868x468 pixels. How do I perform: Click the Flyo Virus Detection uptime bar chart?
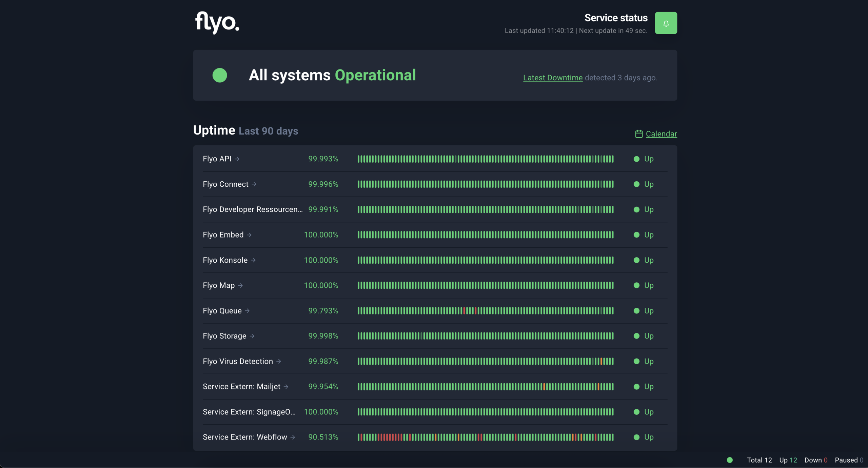click(486, 361)
